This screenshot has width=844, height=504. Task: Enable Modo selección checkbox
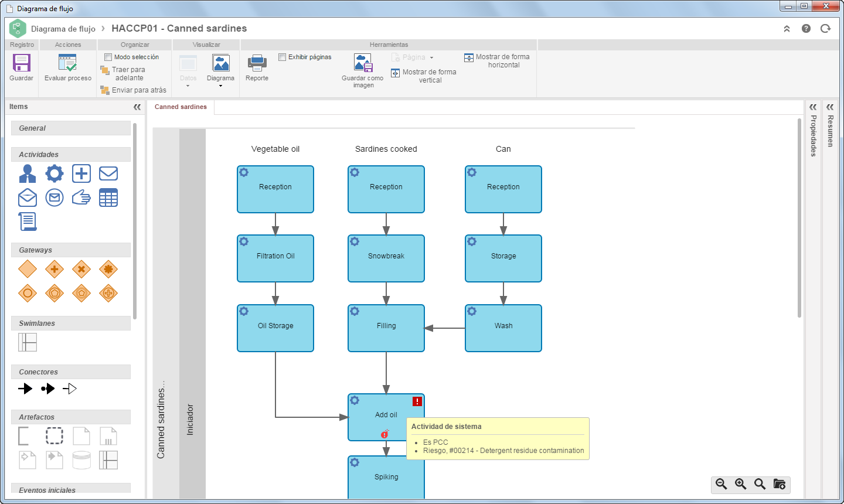[108, 57]
